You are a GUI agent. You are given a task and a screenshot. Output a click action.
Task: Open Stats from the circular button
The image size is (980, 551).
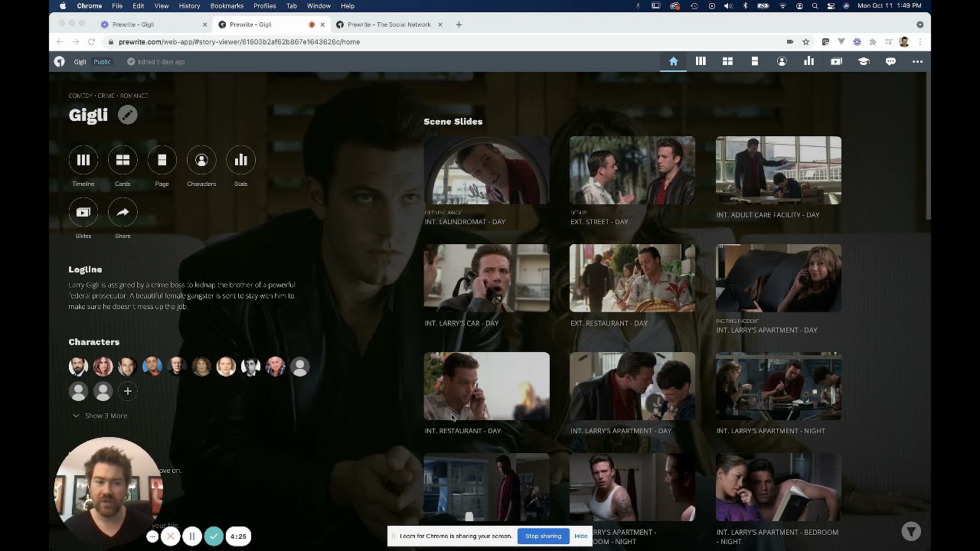(x=241, y=160)
